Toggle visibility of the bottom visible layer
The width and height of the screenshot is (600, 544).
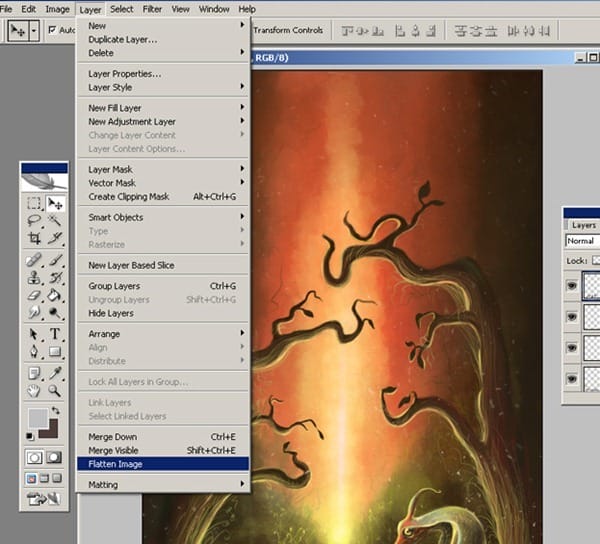[572, 378]
